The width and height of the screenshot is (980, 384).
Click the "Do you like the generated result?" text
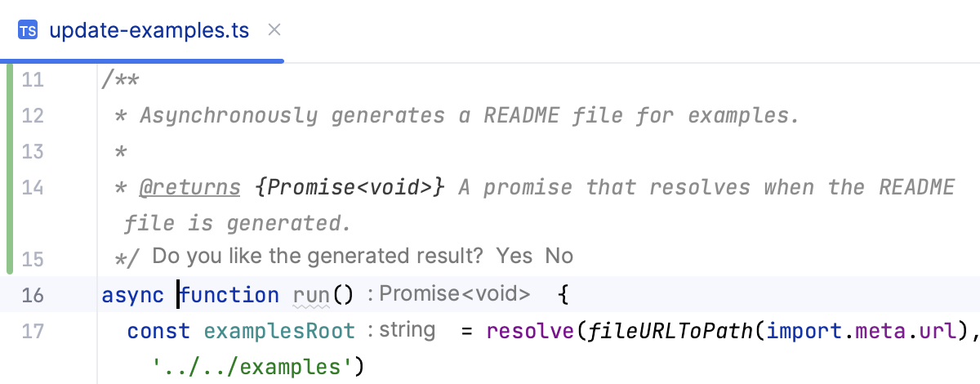(x=318, y=256)
